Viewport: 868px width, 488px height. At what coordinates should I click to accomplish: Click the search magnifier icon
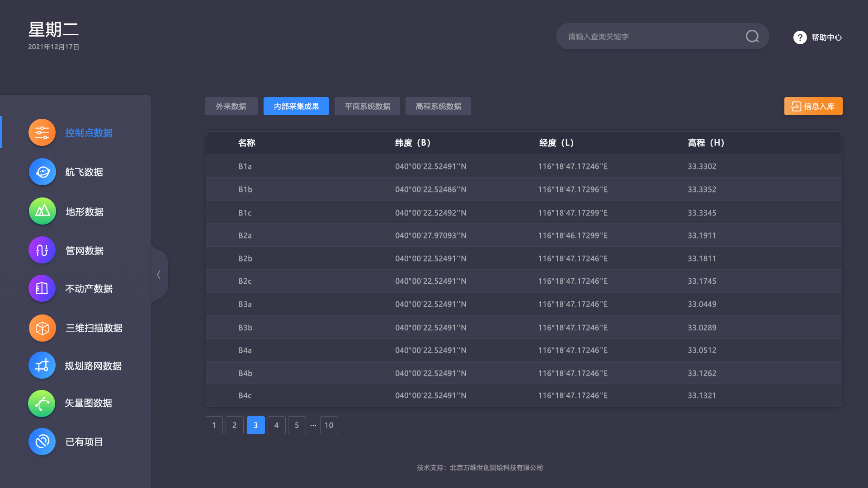[x=752, y=36]
